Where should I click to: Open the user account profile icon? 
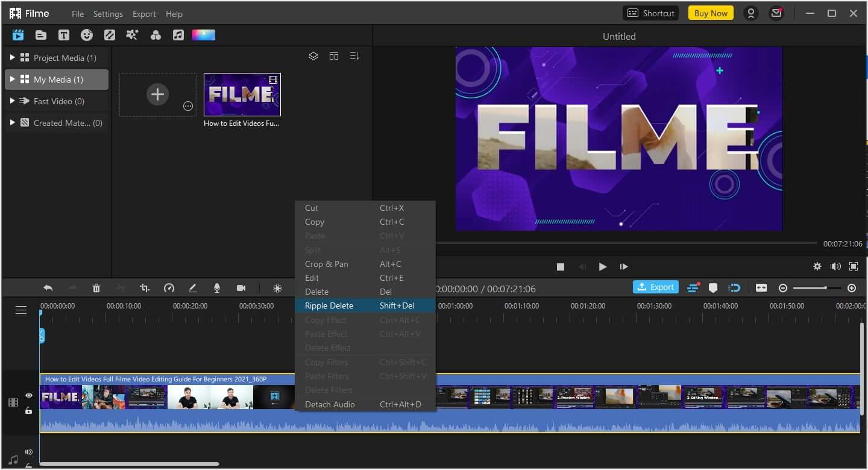click(x=751, y=13)
